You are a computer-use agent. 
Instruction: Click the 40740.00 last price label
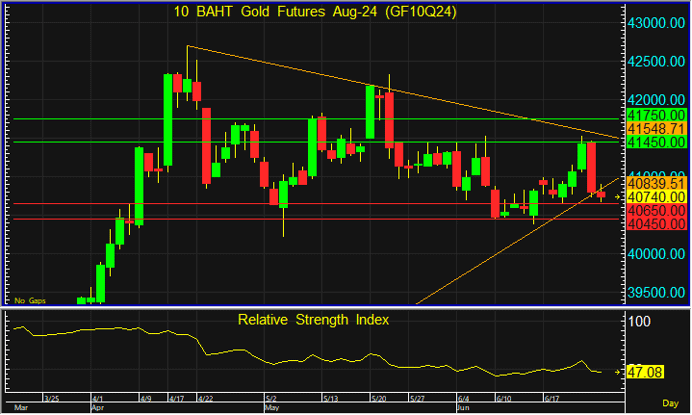[x=657, y=197]
